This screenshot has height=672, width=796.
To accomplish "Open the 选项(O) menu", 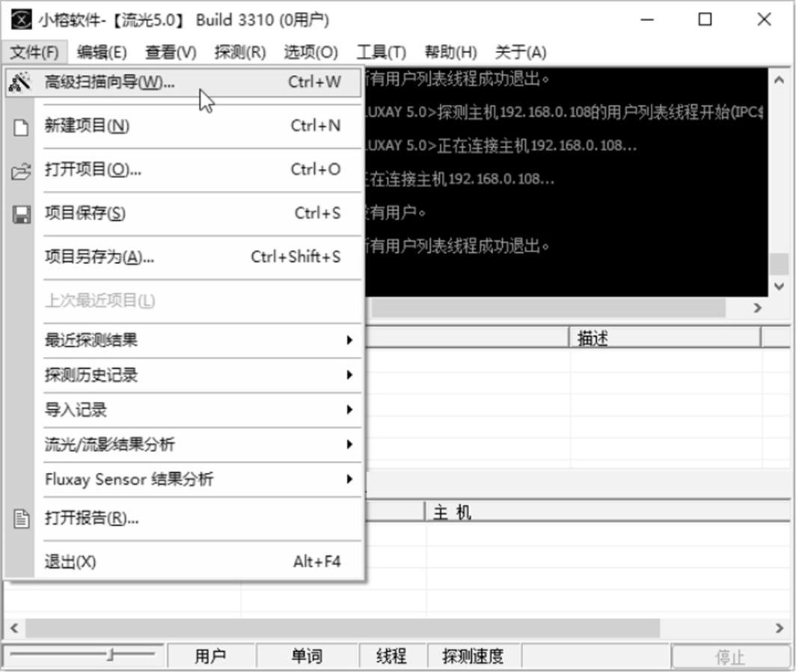I will point(310,52).
